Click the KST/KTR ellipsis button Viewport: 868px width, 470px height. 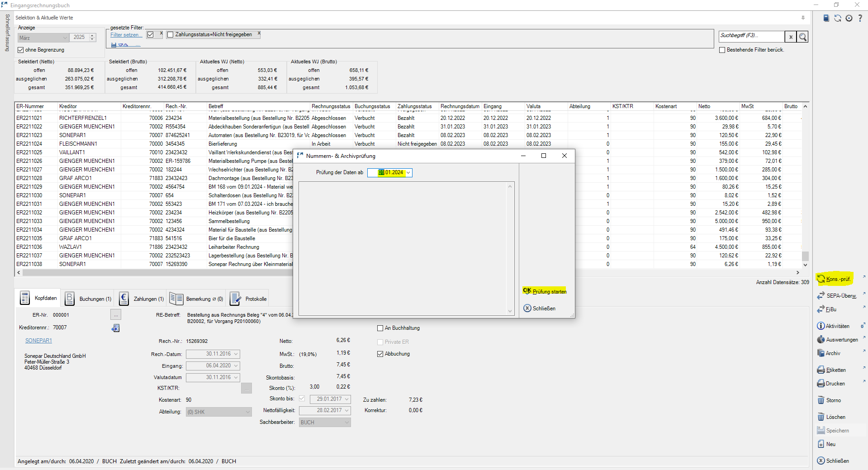[x=246, y=388]
